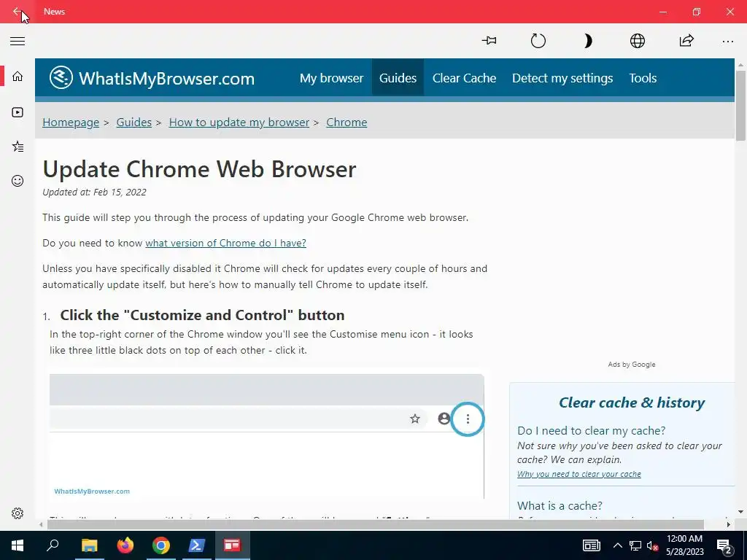Click the Clear cache & history heading
Screen dimensions: 747x560
pos(631,402)
